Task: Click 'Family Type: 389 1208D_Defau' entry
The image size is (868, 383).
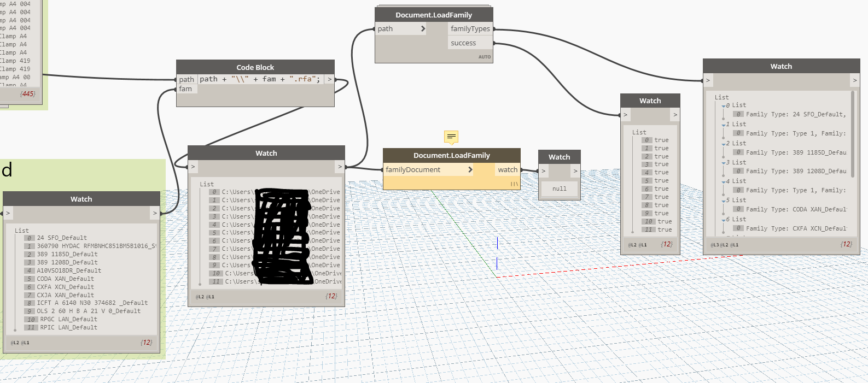Action: (x=796, y=171)
